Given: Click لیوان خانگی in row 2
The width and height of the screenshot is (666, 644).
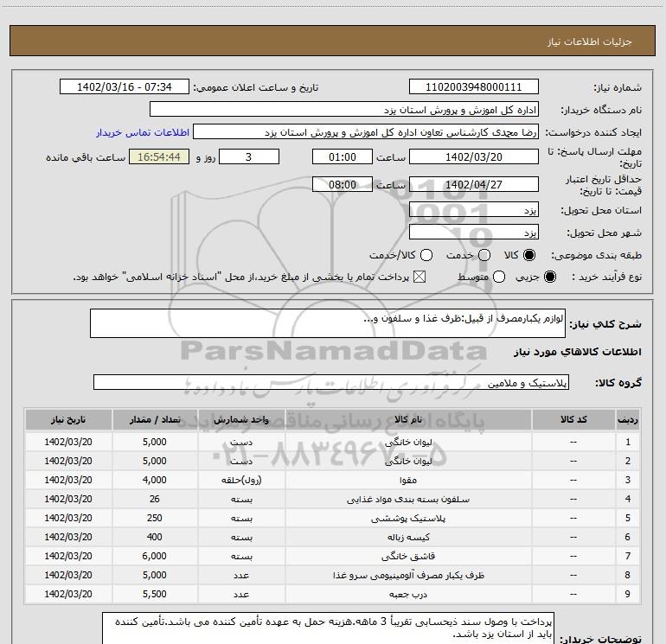Looking at the screenshot, I should (408, 461).
